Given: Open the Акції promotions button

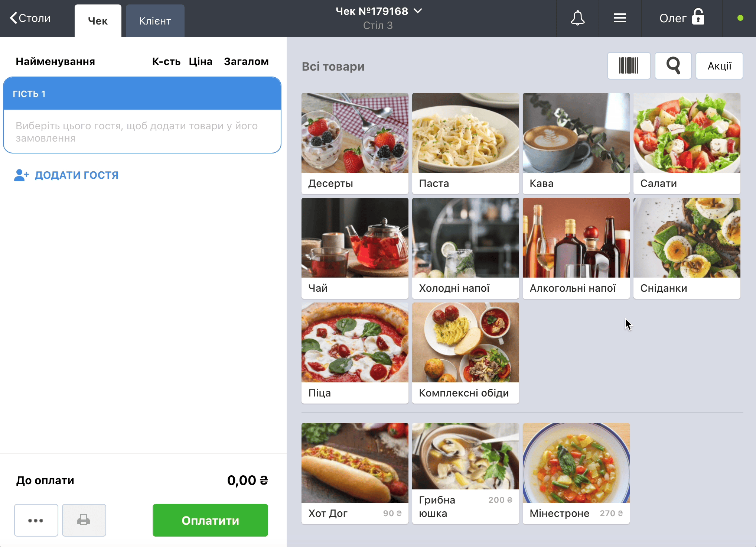Looking at the screenshot, I should [719, 66].
